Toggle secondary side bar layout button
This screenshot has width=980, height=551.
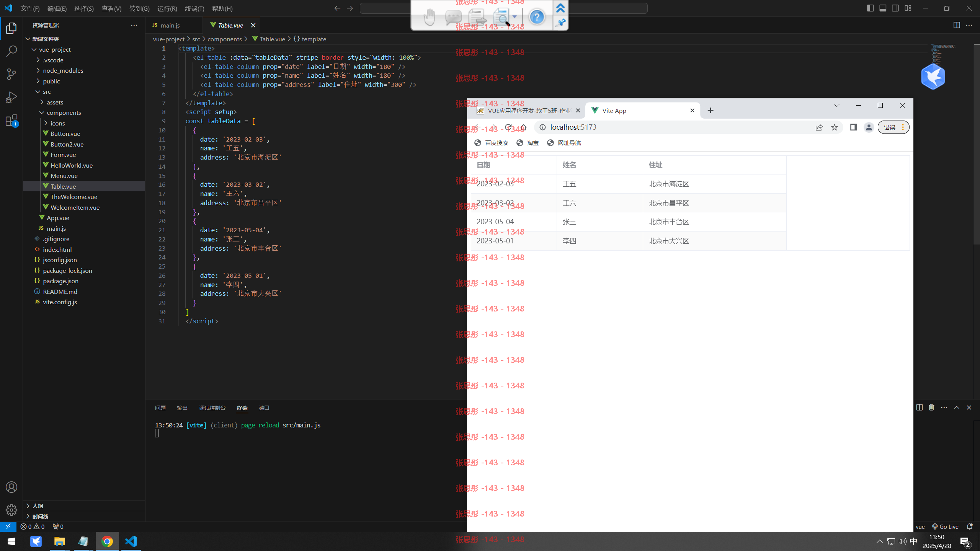(895, 8)
